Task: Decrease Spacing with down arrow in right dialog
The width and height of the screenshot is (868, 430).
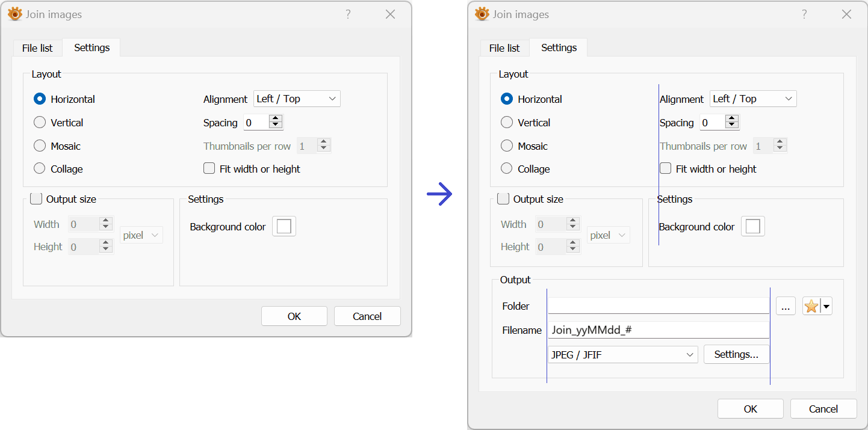Action: point(732,126)
